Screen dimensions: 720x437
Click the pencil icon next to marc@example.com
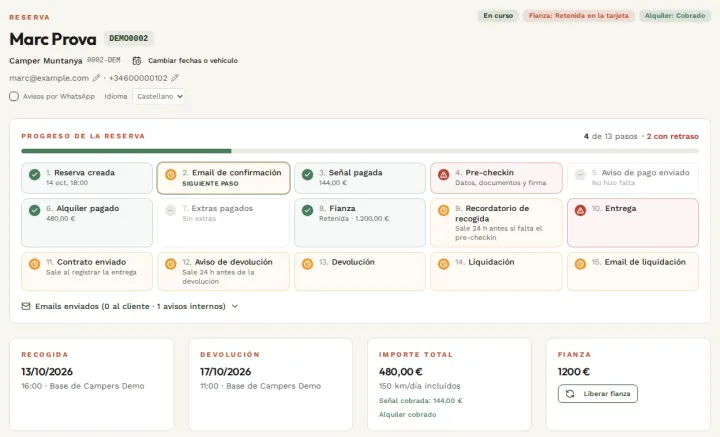[96, 78]
